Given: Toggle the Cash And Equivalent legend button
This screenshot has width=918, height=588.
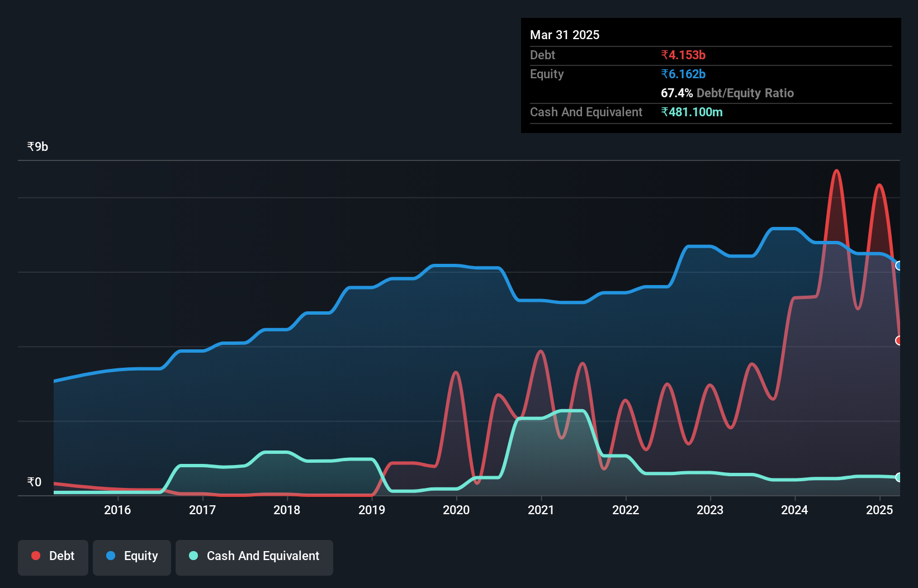Looking at the screenshot, I should pos(254,557).
